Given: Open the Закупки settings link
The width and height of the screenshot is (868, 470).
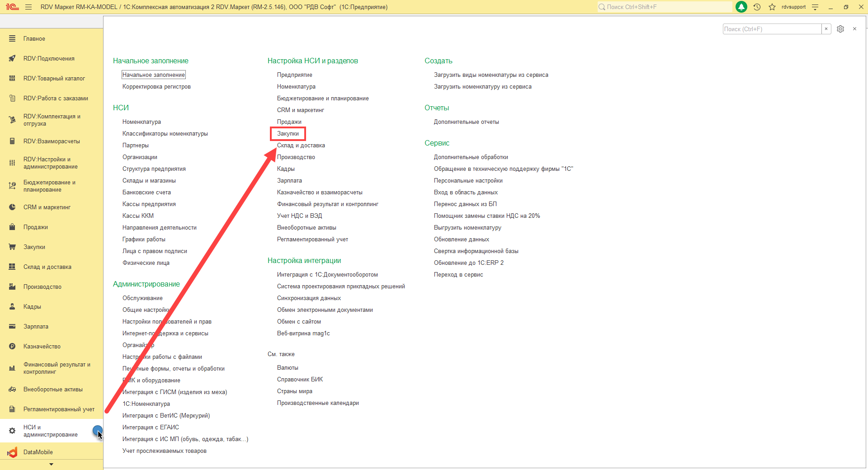Looking at the screenshot, I should [x=288, y=134].
